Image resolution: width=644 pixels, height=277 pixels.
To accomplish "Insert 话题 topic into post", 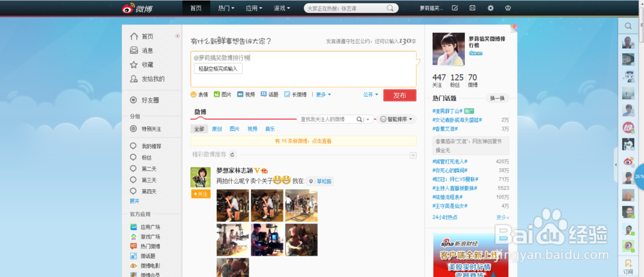I will (270, 95).
